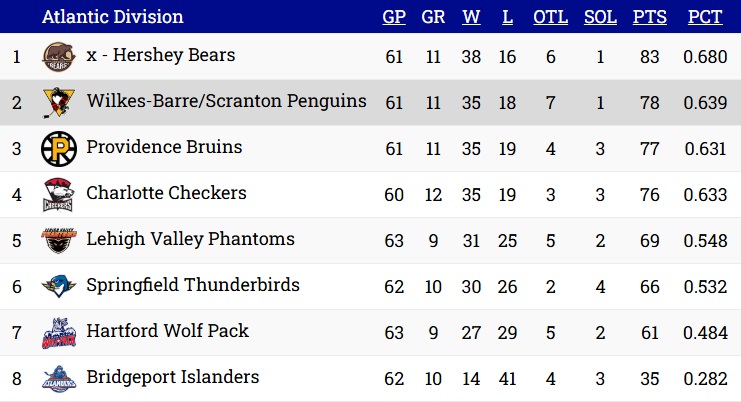Click the Wilkes-Barre/Scranton Penguins logo
The width and height of the screenshot is (741, 402).
tap(59, 103)
